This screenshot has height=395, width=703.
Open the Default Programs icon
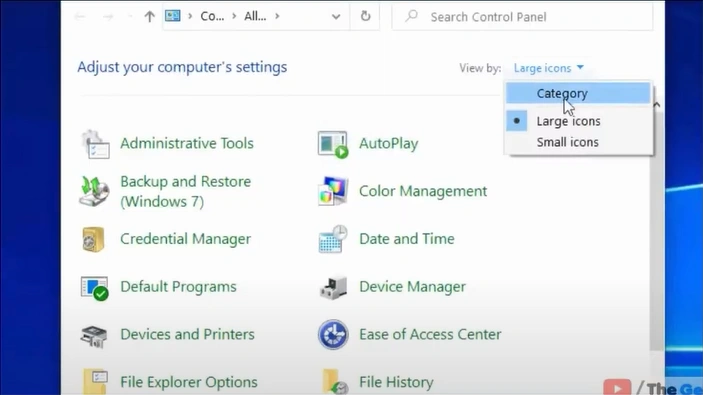click(x=95, y=288)
